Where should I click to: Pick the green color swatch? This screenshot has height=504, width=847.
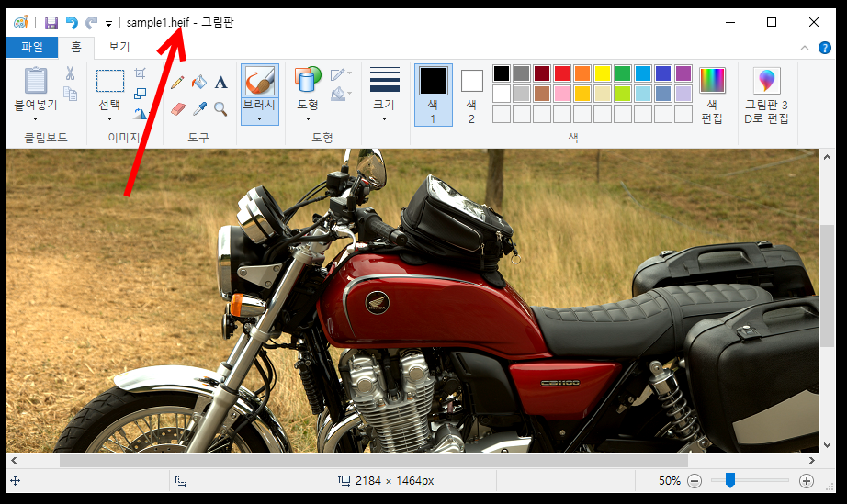pyautogui.click(x=622, y=73)
